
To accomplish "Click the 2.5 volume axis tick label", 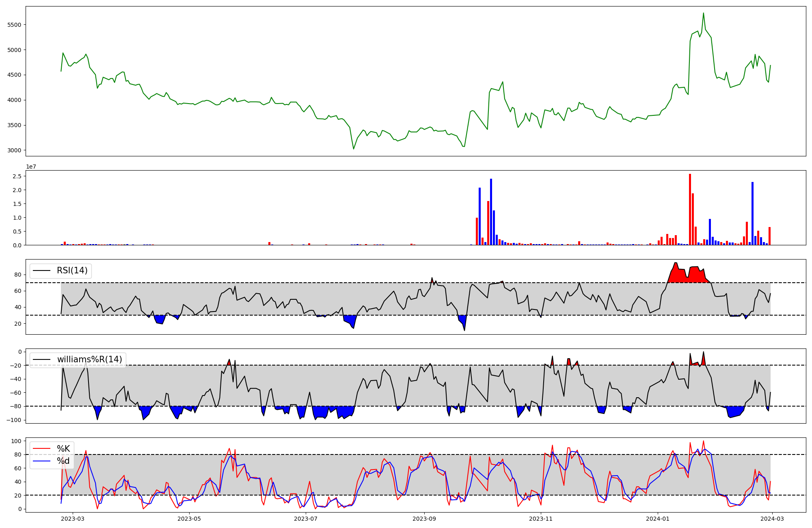I will click(17, 176).
